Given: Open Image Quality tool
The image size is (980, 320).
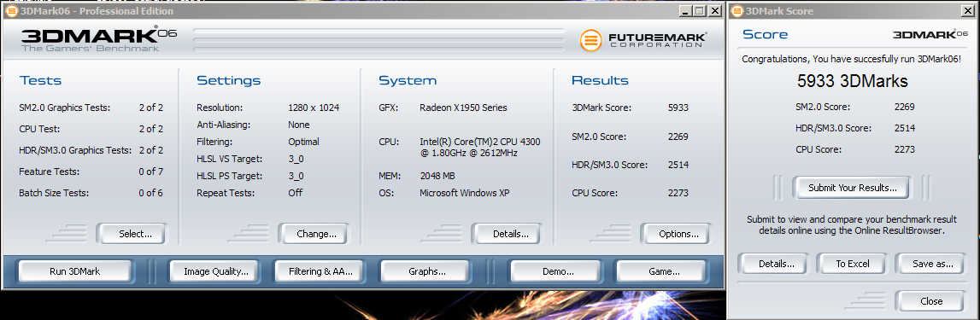Looking at the screenshot, I should click(x=215, y=271).
